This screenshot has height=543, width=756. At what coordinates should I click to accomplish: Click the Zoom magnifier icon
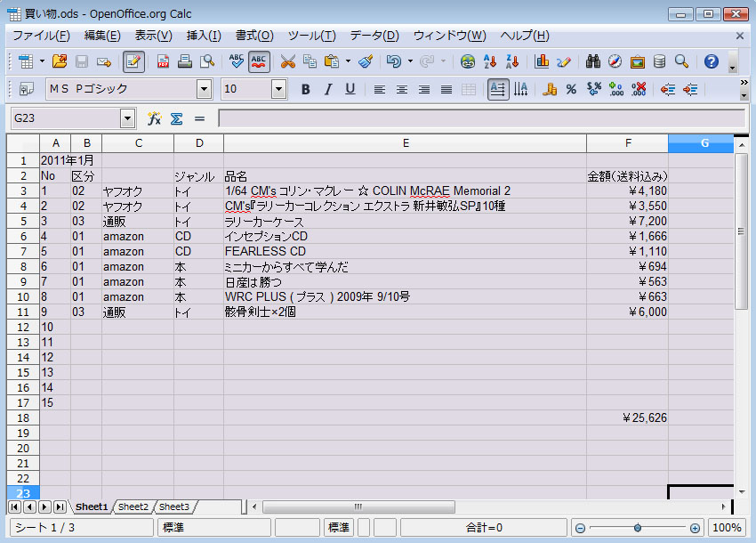pyautogui.click(x=681, y=61)
